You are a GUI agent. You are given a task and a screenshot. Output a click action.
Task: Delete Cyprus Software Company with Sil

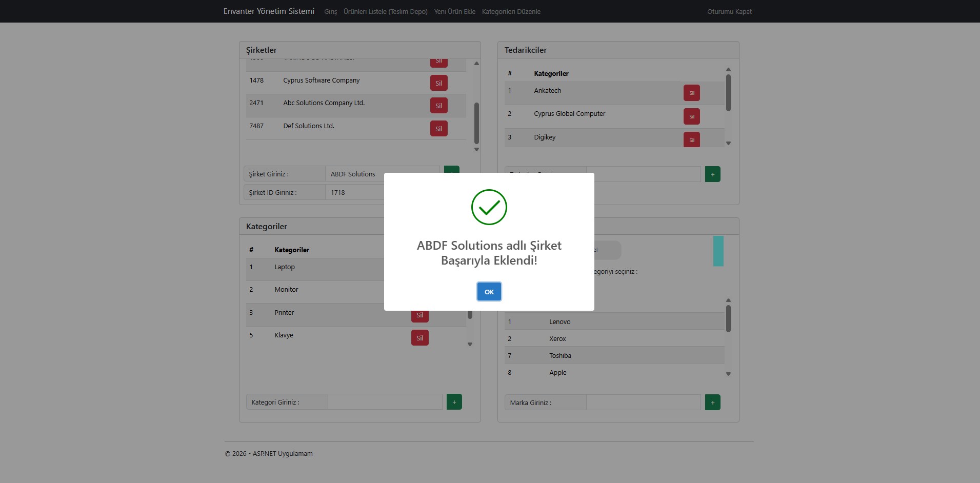coord(438,83)
